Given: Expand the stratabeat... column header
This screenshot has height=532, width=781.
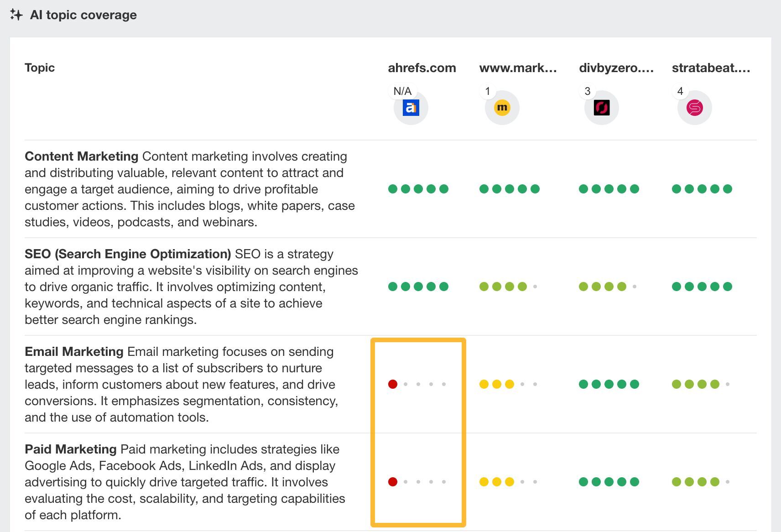Looking at the screenshot, I should (x=711, y=68).
